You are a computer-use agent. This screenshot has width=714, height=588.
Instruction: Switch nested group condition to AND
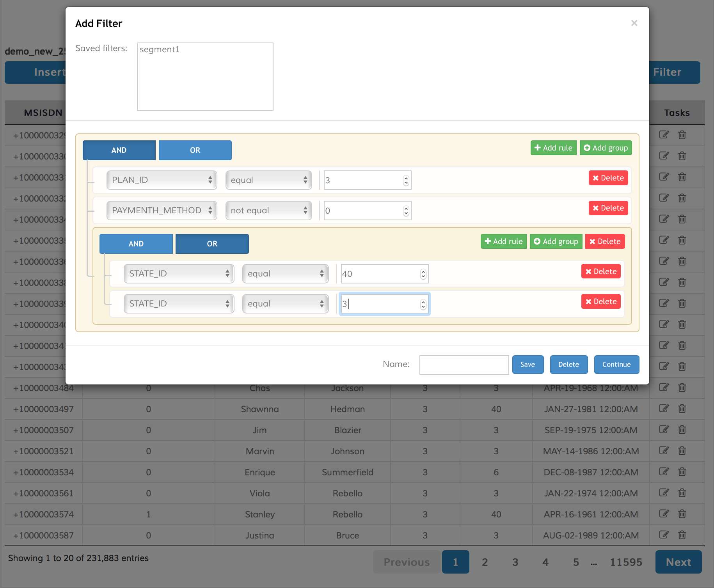pyautogui.click(x=136, y=244)
